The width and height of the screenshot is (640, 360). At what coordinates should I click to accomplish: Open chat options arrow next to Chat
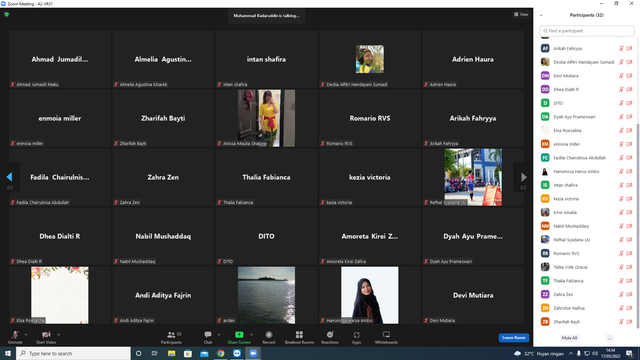coord(219,335)
